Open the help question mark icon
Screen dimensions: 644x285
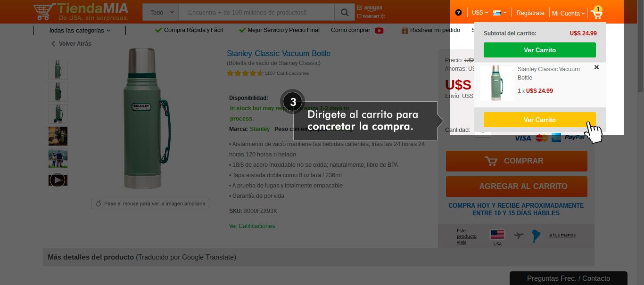tap(458, 13)
